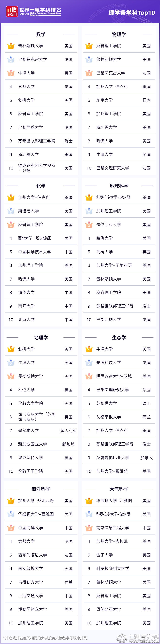Click 东京大学 row in 物理学 list

(119, 100)
